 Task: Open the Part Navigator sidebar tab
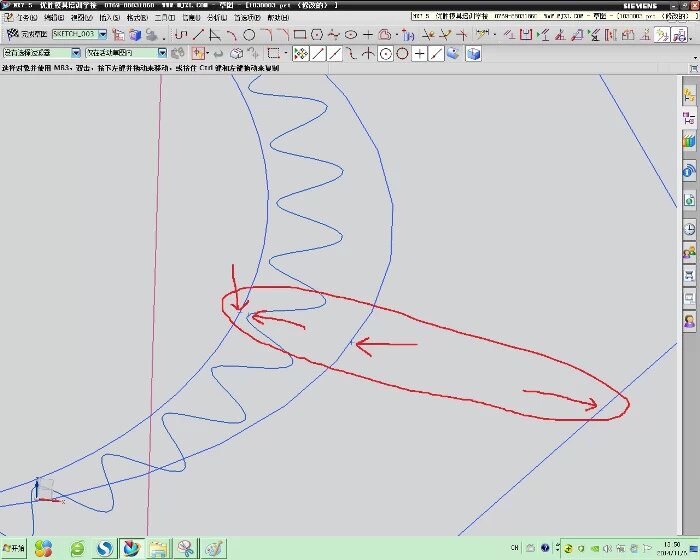click(x=689, y=118)
